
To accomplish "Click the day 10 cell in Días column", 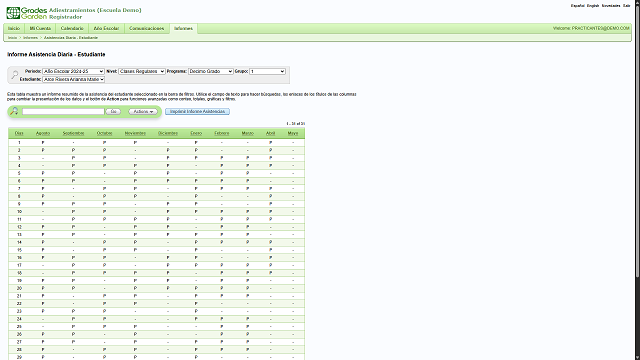I will click(19, 211).
